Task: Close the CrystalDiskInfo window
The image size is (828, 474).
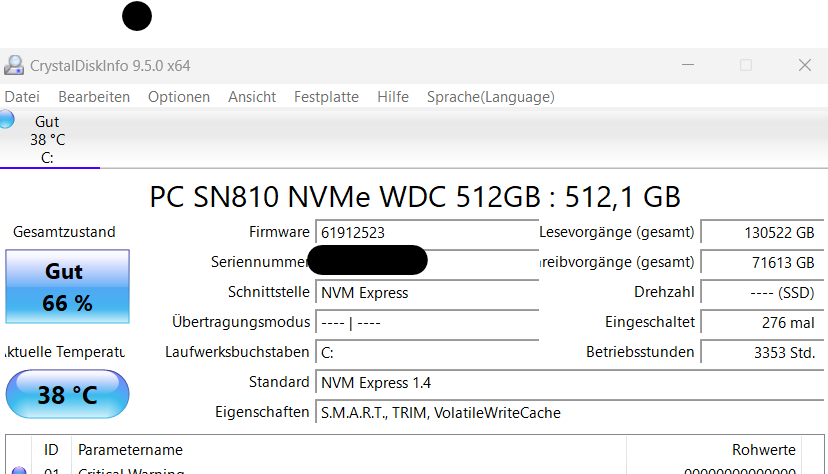Action: pyautogui.click(x=805, y=65)
